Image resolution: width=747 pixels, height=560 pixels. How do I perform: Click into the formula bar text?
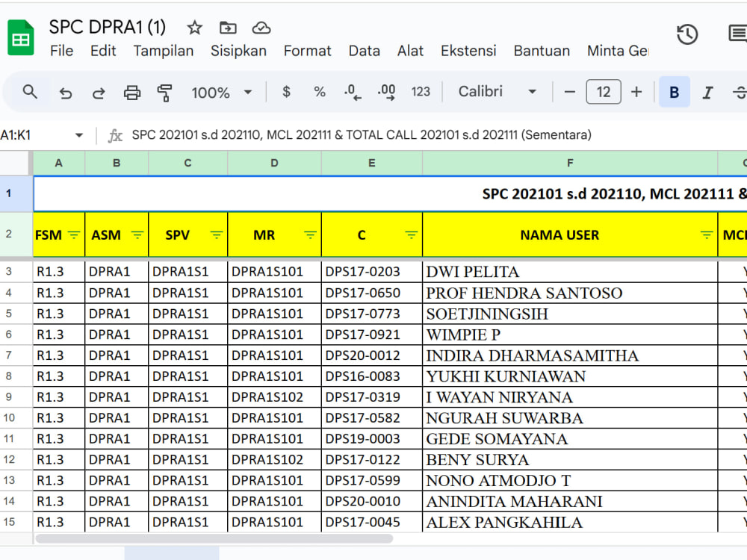(362, 135)
